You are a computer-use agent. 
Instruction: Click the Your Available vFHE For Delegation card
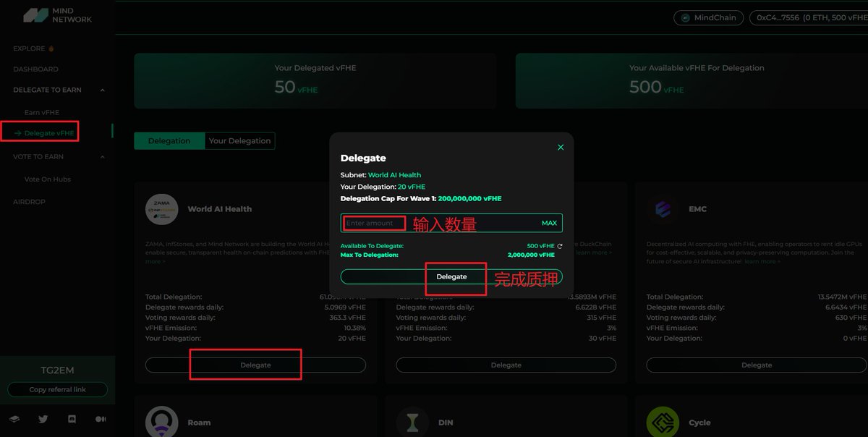pyautogui.click(x=692, y=80)
